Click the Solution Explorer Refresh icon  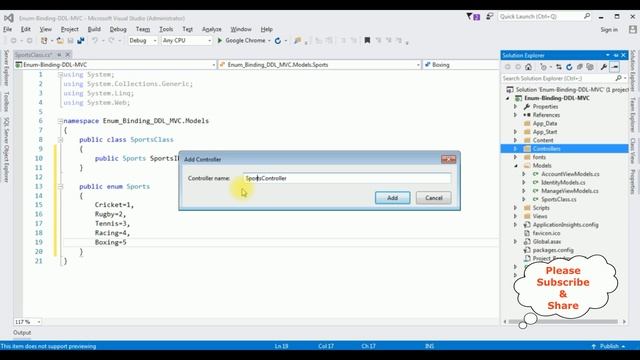coord(569,67)
